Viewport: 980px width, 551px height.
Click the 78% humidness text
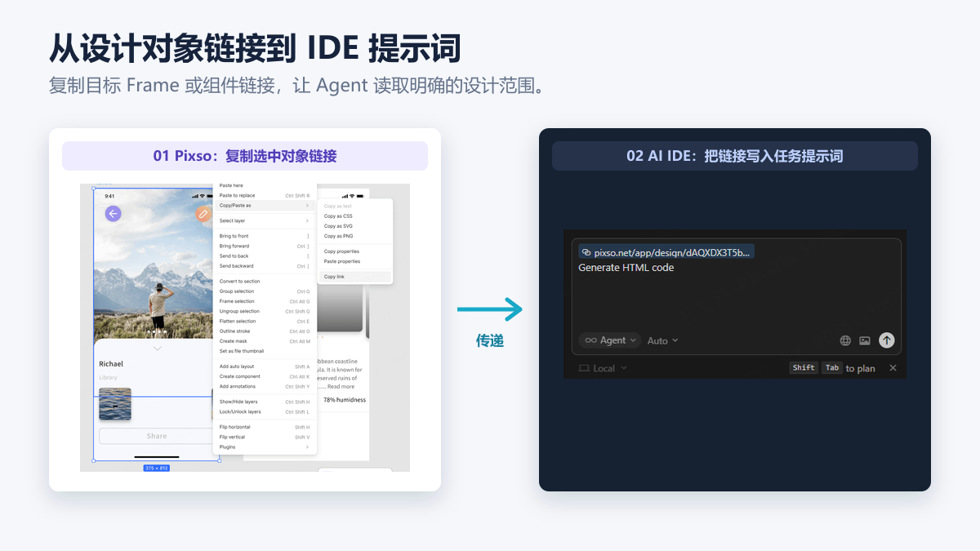[345, 400]
